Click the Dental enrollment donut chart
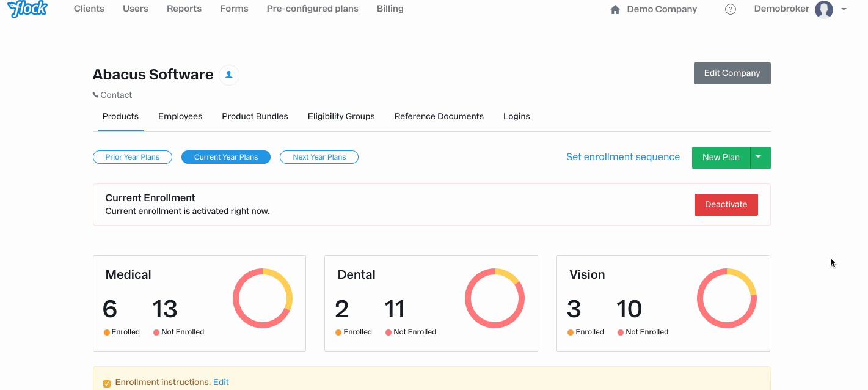 tap(495, 298)
